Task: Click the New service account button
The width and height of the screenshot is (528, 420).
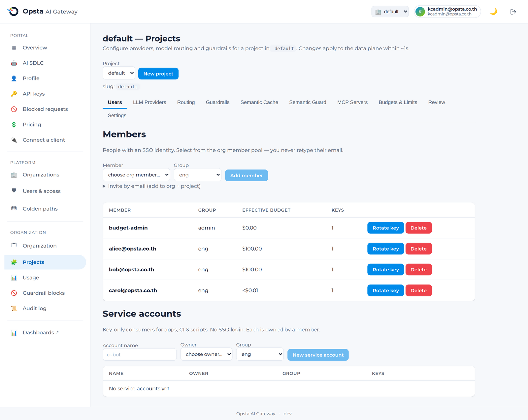Action: (318, 355)
